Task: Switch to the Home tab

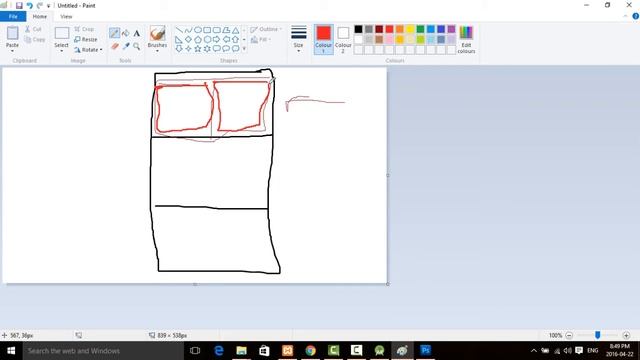Action: (x=40, y=16)
